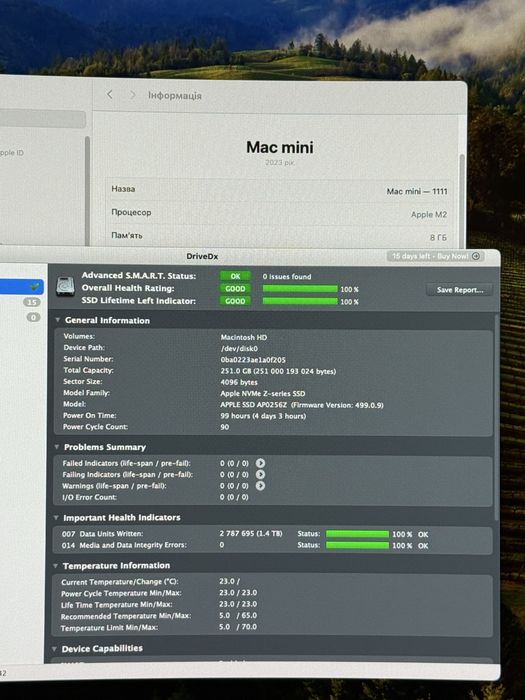Click the Mac mini title heading
Viewport: 525px width, 700px height.
point(280,147)
